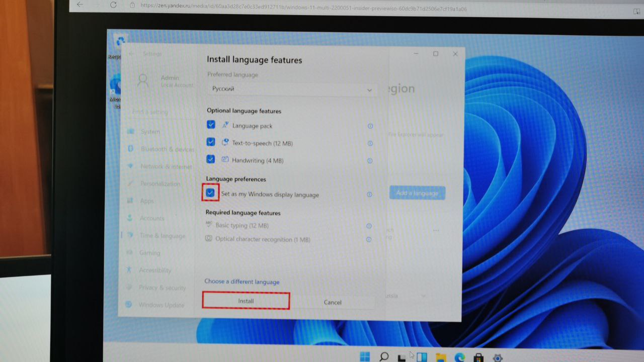Open Network & internet in Settings sidebar
Viewport: 644px width, 362px height.
(158, 166)
